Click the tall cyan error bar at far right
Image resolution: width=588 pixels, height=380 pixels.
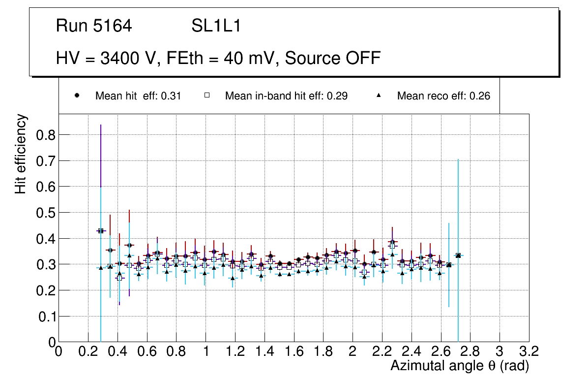click(458, 207)
